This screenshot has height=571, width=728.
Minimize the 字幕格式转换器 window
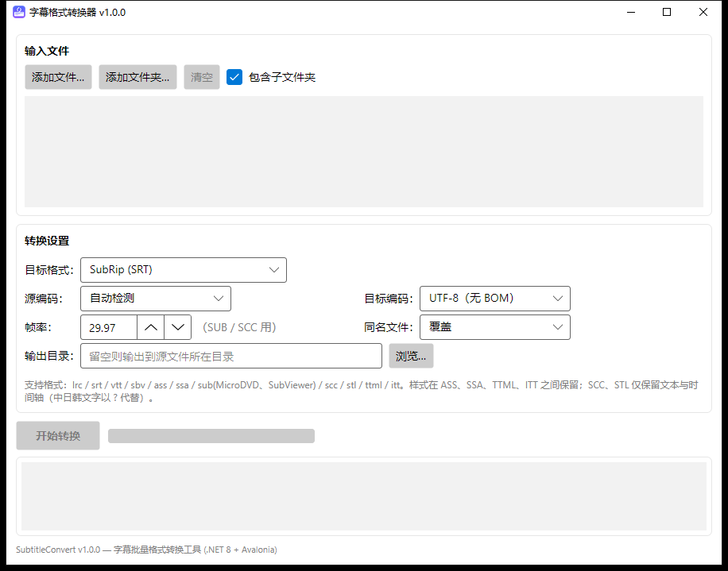pyautogui.click(x=630, y=12)
